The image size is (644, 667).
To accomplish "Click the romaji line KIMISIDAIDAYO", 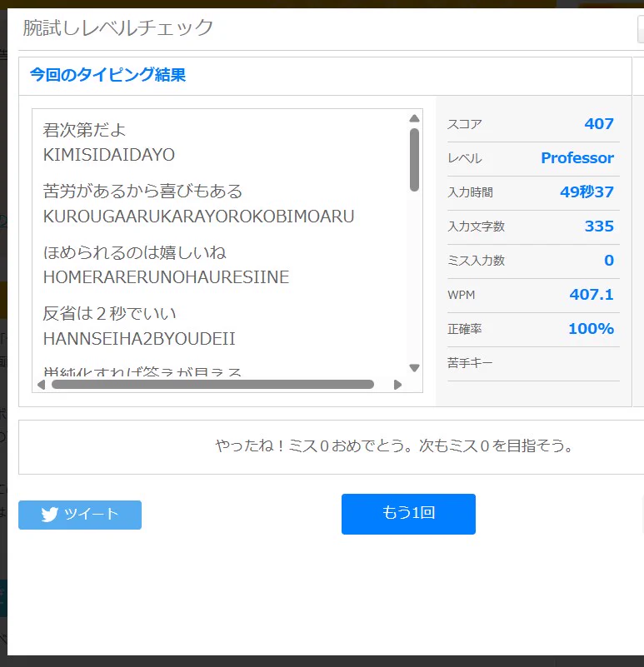I will coord(109,155).
